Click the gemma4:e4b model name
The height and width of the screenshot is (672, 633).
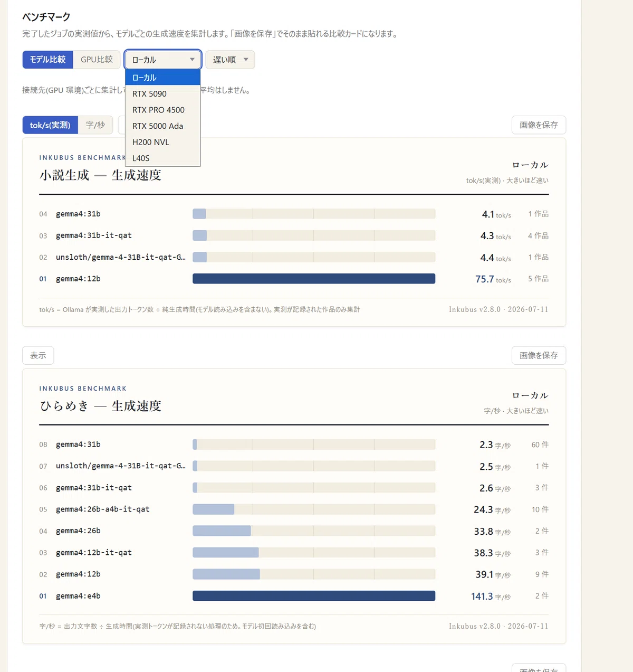[78, 596]
